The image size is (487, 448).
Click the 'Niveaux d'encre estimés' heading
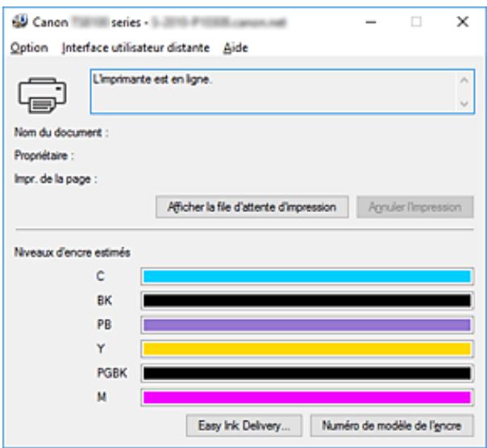pyautogui.click(x=72, y=252)
